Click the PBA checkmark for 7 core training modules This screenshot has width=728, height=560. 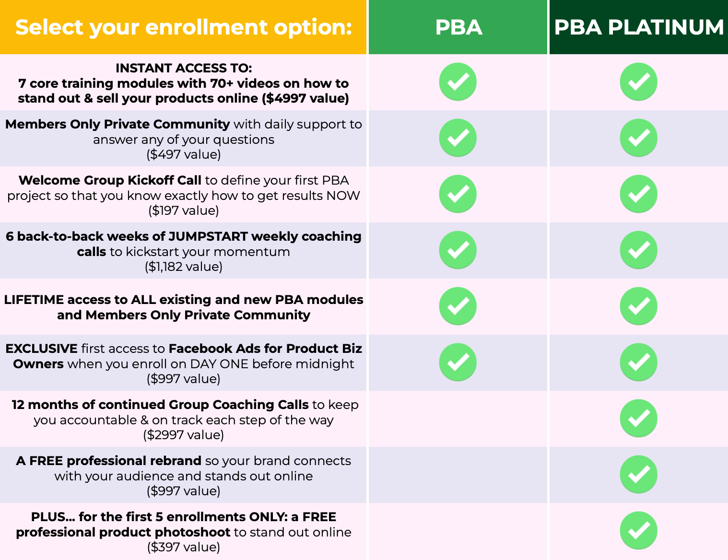[458, 82]
